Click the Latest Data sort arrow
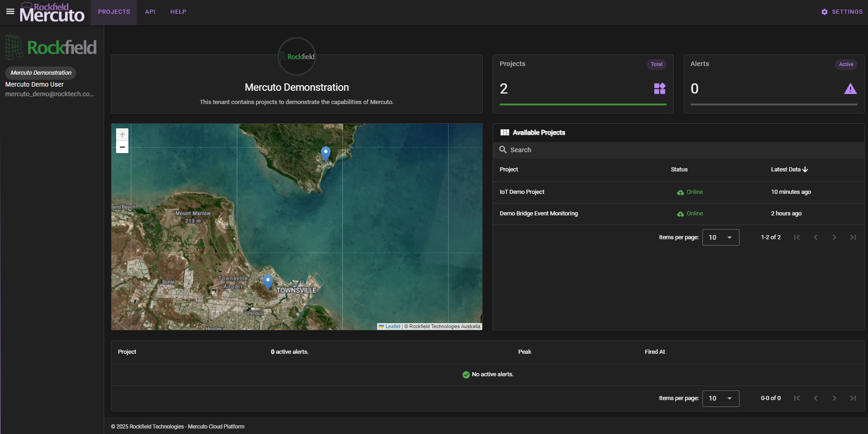Screen dimensions: 868x434 pos(805,170)
